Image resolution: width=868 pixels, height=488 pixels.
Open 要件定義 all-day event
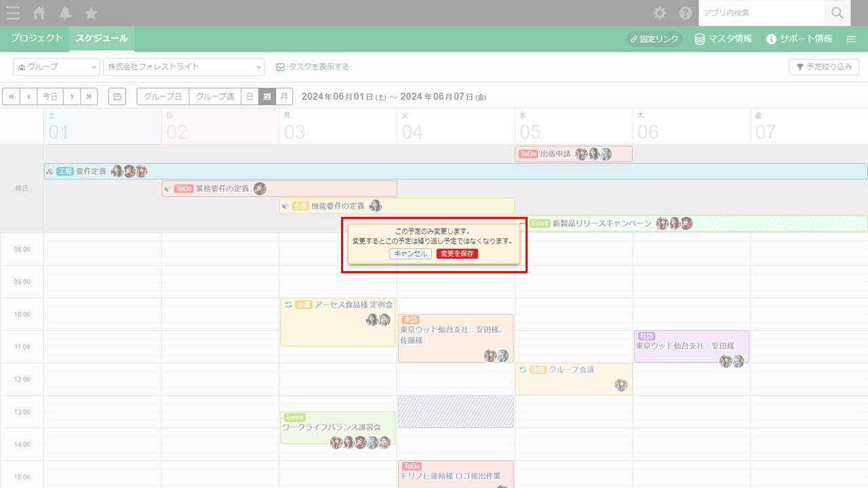coord(456,171)
